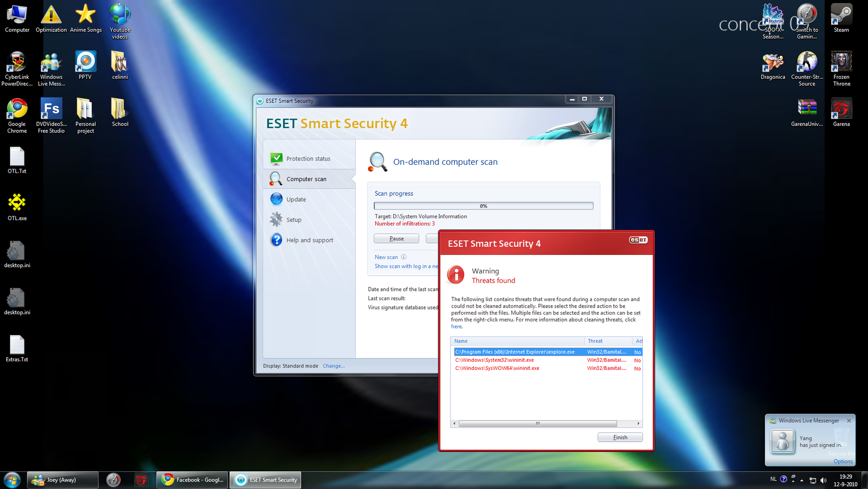
Task: Sort threat list by Threat column
Action: coord(608,341)
